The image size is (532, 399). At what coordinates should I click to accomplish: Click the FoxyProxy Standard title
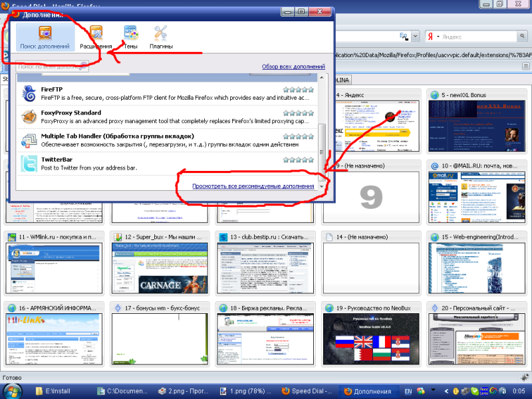pyautogui.click(x=71, y=112)
